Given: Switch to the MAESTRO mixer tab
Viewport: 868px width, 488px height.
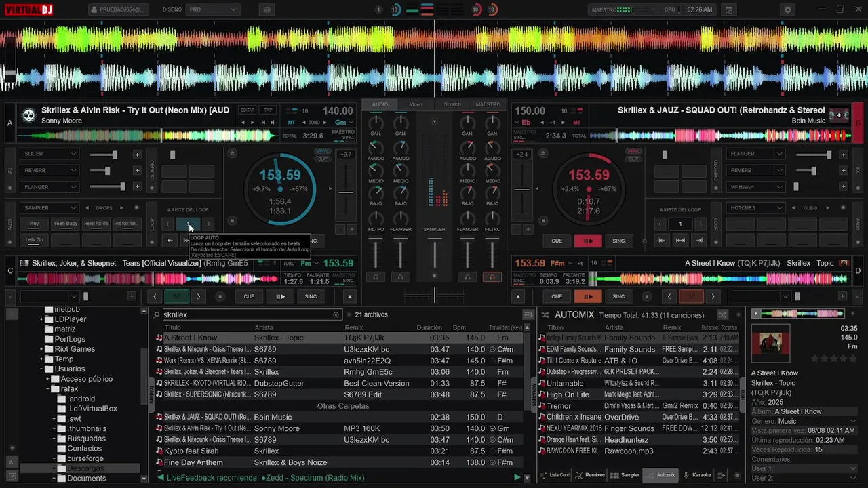Looking at the screenshot, I should pyautogui.click(x=488, y=104).
